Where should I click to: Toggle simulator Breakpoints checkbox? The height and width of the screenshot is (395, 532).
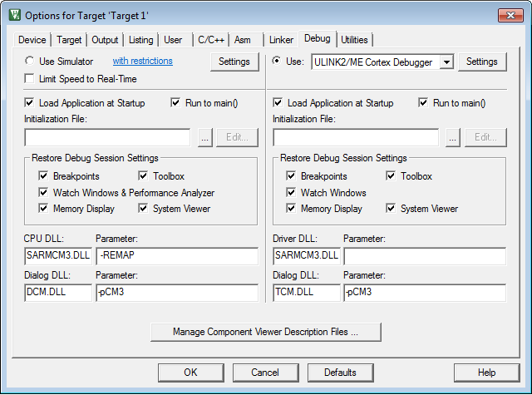pos(43,175)
